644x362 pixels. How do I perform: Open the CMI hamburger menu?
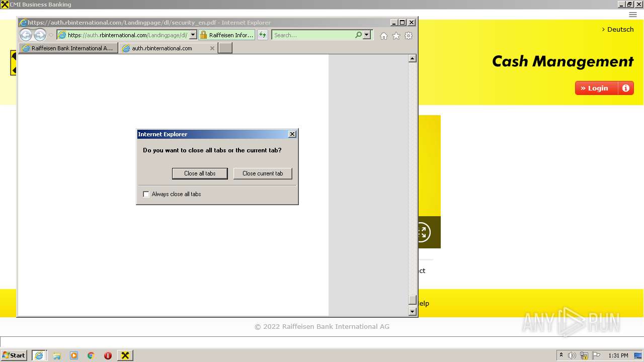click(633, 15)
